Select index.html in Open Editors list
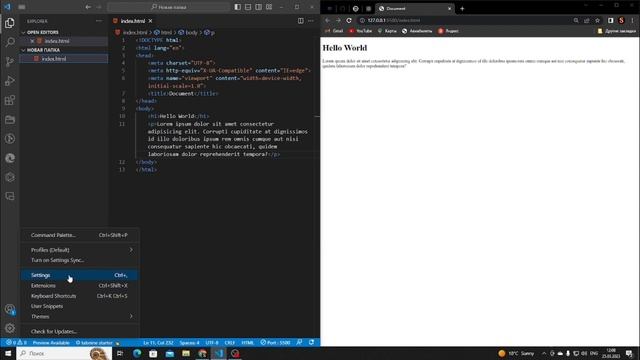This screenshot has height=360, width=640. pos(64,41)
